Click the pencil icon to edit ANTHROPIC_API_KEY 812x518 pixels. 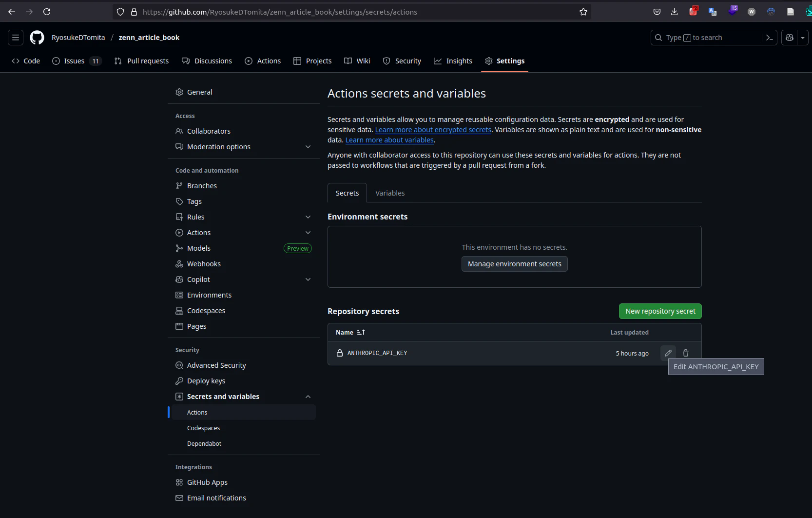(668, 353)
